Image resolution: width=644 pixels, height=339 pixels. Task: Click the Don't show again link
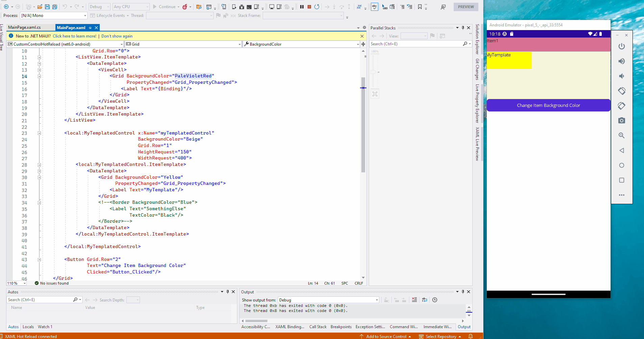pos(117,36)
